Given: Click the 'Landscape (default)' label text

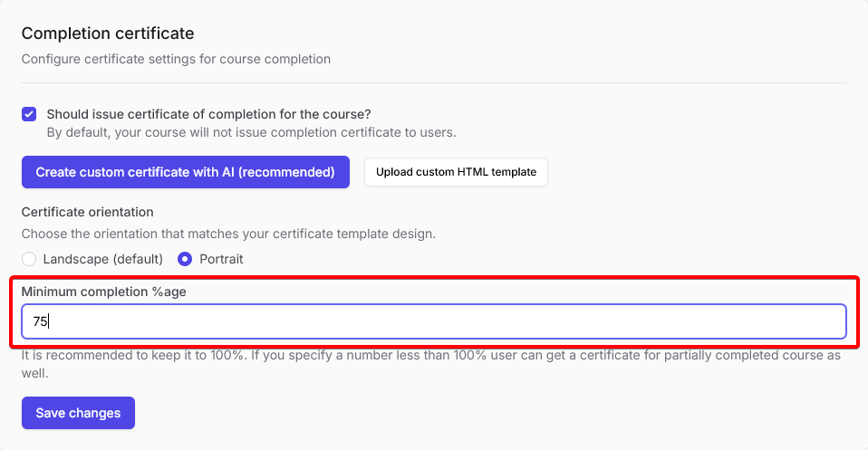Looking at the screenshot, I should coord(102,259).
